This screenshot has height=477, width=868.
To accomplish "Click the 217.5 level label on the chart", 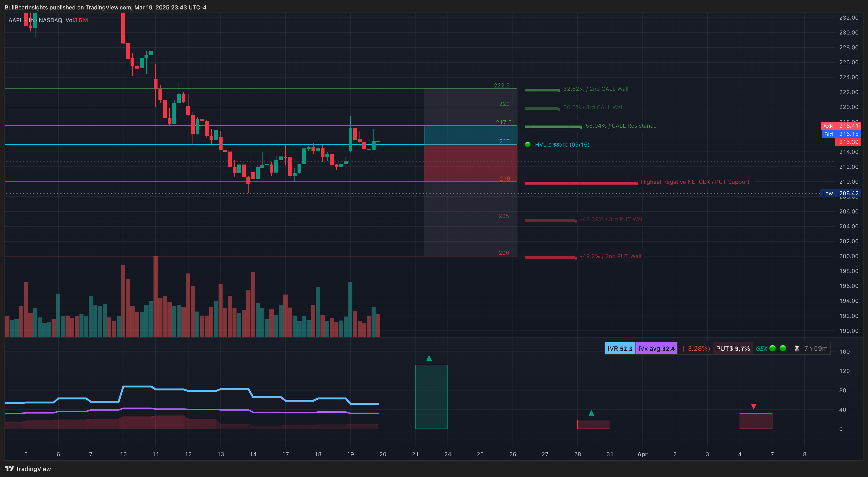I will tap(503, 122).
